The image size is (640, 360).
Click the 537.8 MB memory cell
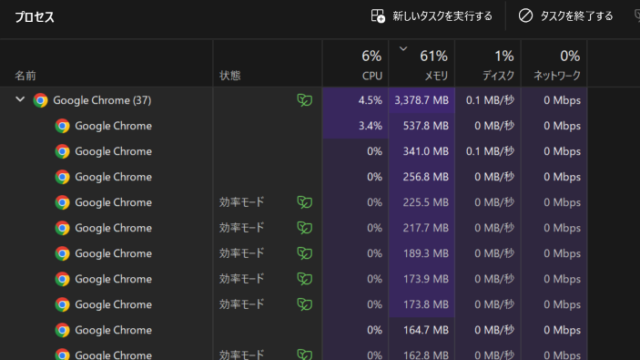tap(422, 126)
